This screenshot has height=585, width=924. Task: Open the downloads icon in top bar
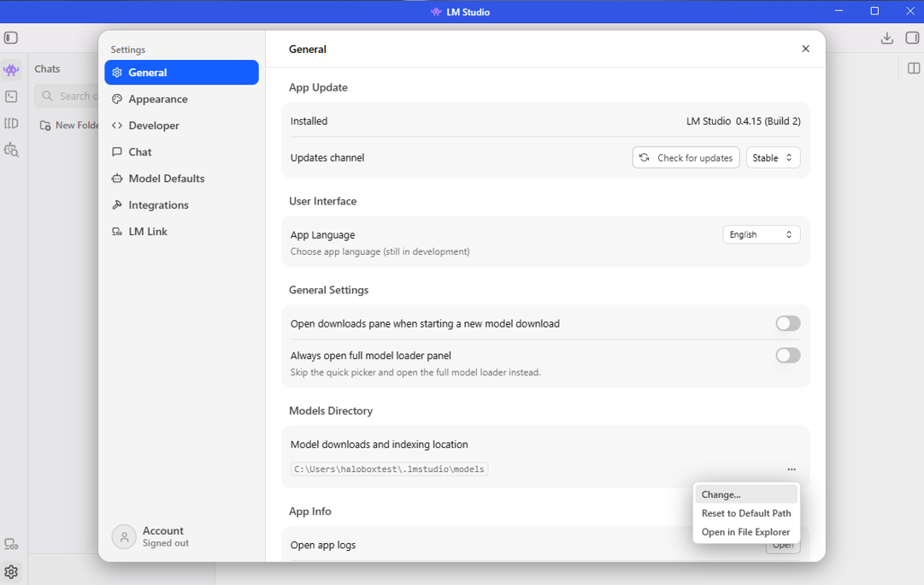click(x=886, y=38)
